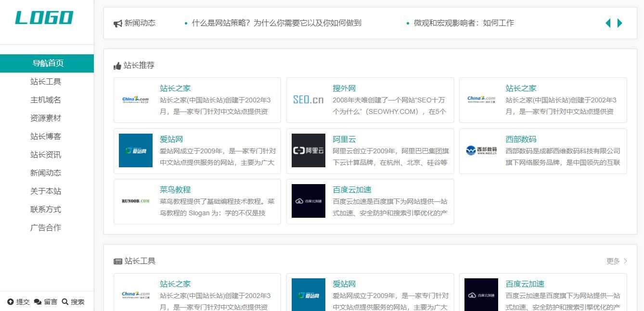Image resolution: width=644 pixels, height=311 pixels.
Task: Open the 阿里云 title link
Action: click(344, 139)
